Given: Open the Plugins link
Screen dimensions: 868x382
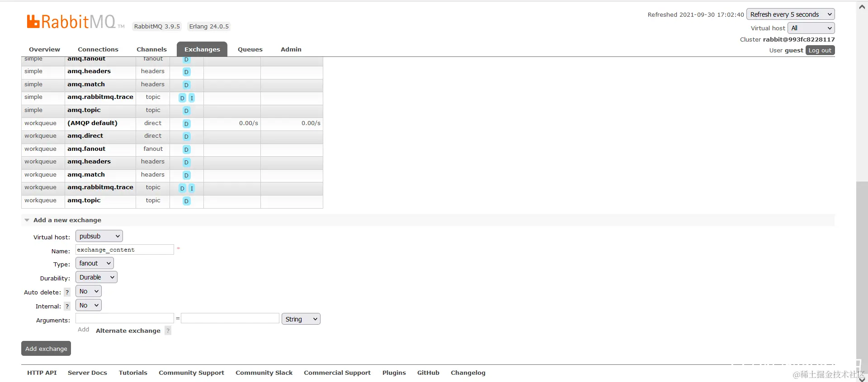Looking at the screenshot, I should tap(394, 373).
